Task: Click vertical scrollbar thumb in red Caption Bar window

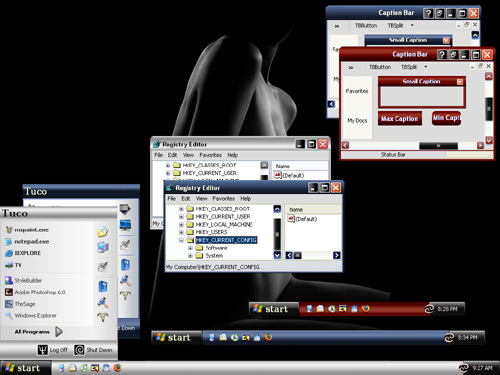Action: (489, 109)
